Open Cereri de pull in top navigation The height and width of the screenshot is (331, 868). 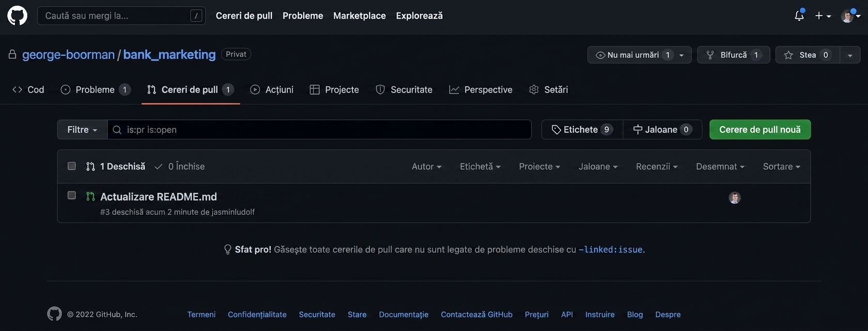(x=244, y=16)
